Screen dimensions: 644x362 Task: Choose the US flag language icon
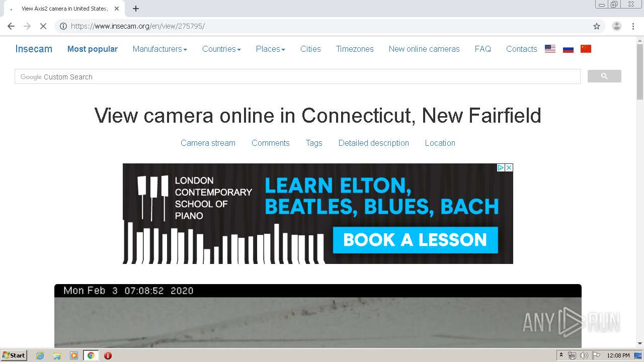(x=550, y=49)
